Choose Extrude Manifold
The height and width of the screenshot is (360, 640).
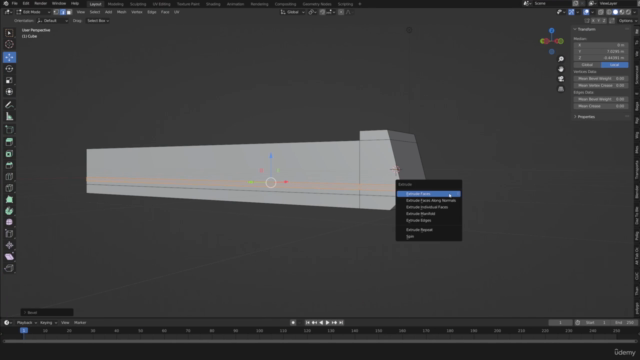[429, 213]
